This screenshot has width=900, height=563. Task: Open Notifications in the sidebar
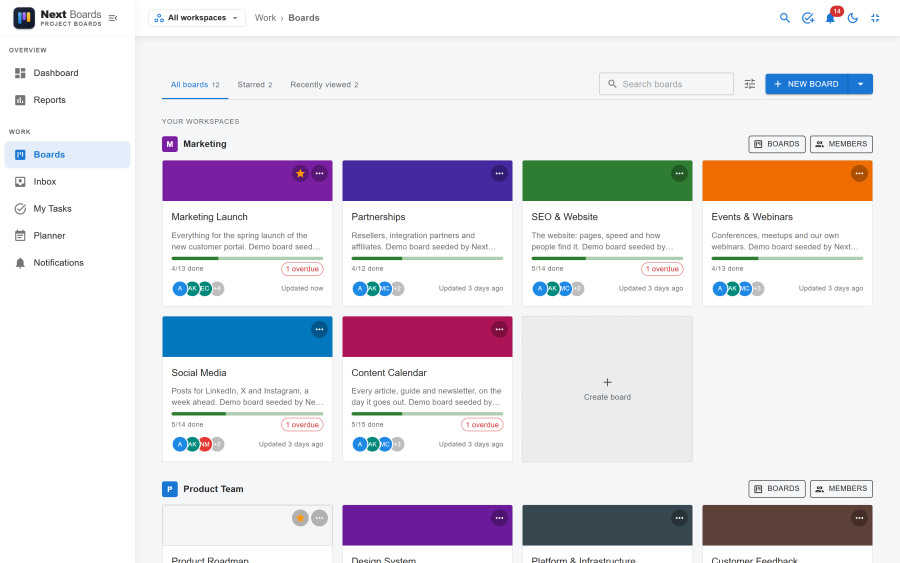tap(68, 262)
